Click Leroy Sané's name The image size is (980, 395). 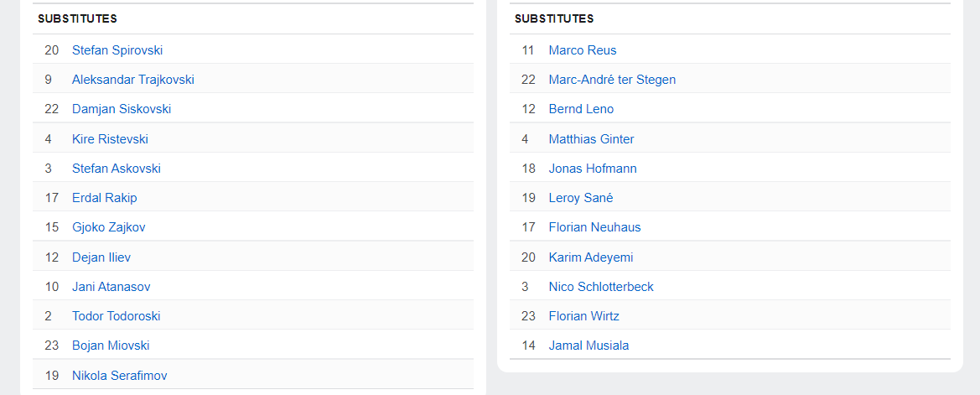click(x=581, y=198)
